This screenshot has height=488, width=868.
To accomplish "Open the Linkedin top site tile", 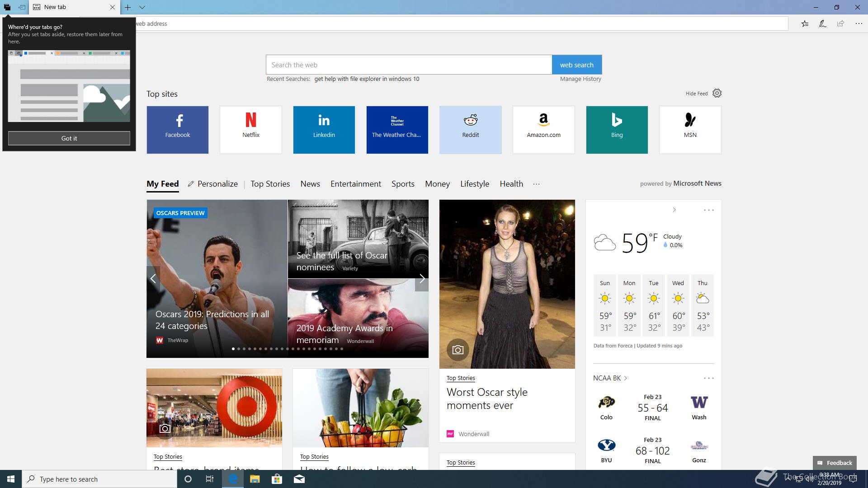I will [x=324, y=130].
